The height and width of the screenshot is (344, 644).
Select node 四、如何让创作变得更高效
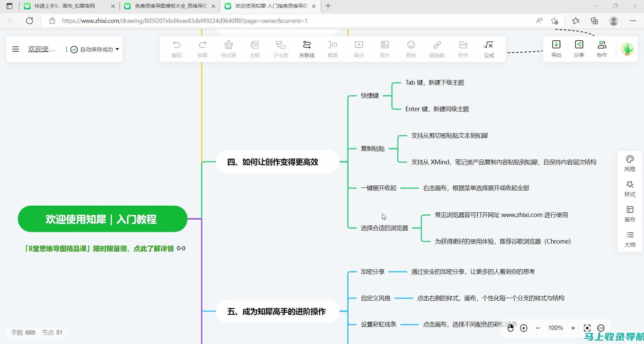point(278,162)
